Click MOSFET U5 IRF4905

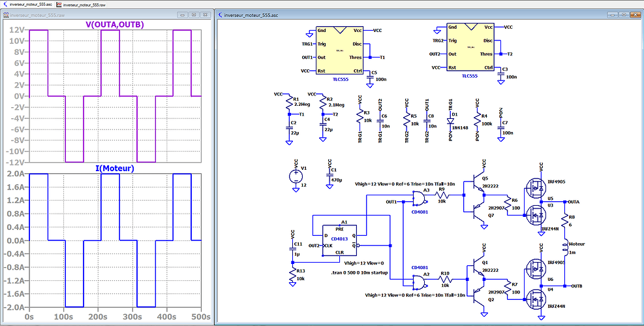(x=536, y=188)
